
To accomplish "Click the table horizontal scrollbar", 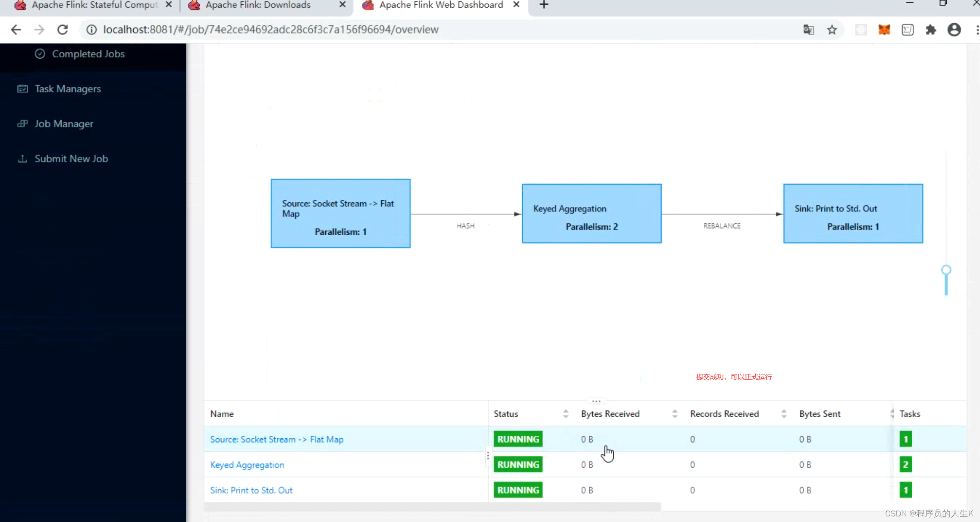I will tap(432, 507).
